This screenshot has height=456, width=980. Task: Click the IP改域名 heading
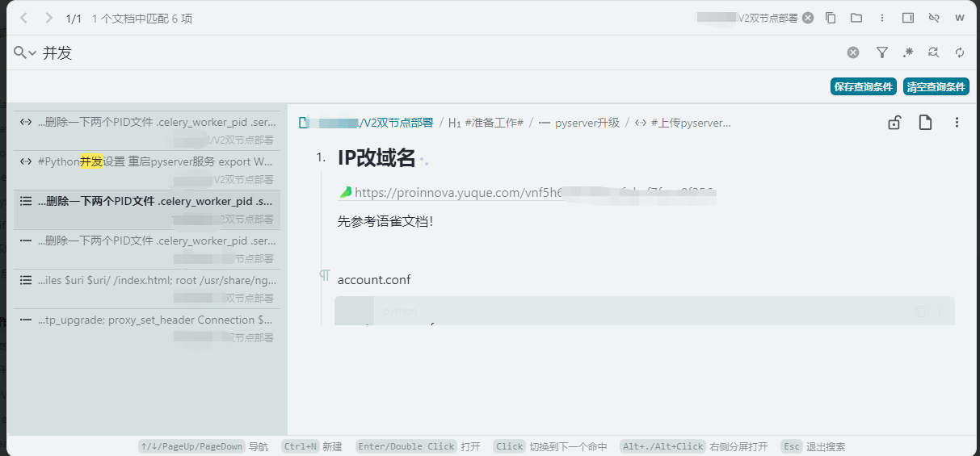pyautogui.click(x=376, y=158)
